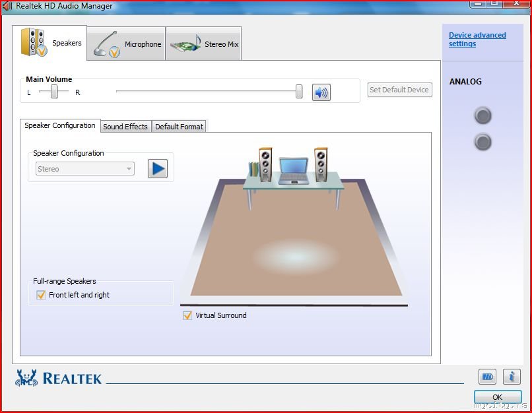
Task: Click the left-right balance slider handle
Action: pyautogui.click(x=54, y=92)
